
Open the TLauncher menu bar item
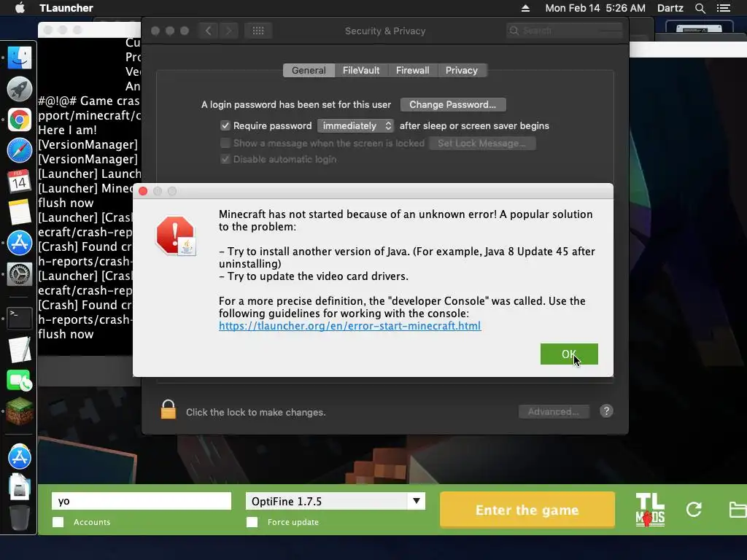tap(66, 8)
